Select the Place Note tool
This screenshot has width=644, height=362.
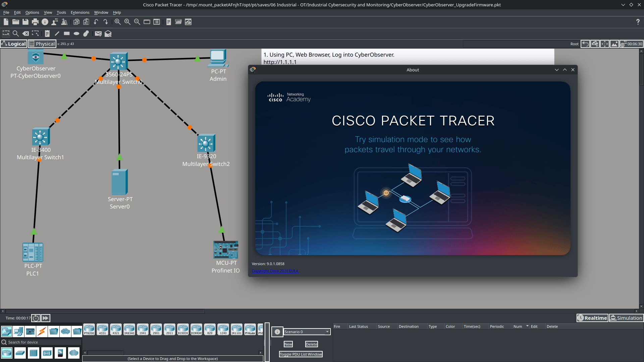point(47,34)
